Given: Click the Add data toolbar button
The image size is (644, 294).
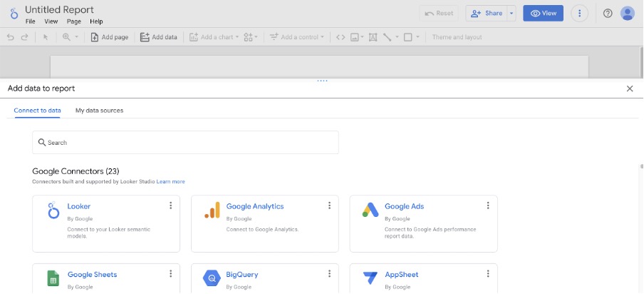Looking at the screenshot, I should pyautogui.click(x=159, y=37).
